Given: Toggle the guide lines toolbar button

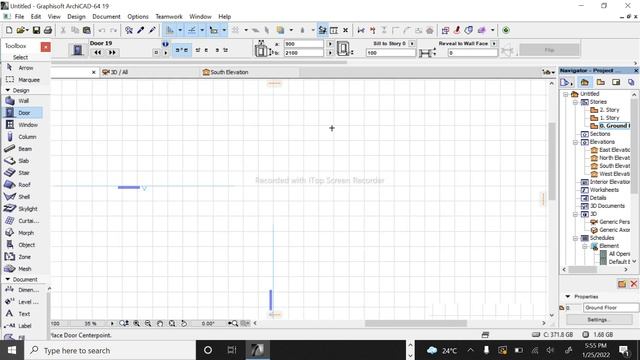Looking at the screenshot, I should 170,30.
